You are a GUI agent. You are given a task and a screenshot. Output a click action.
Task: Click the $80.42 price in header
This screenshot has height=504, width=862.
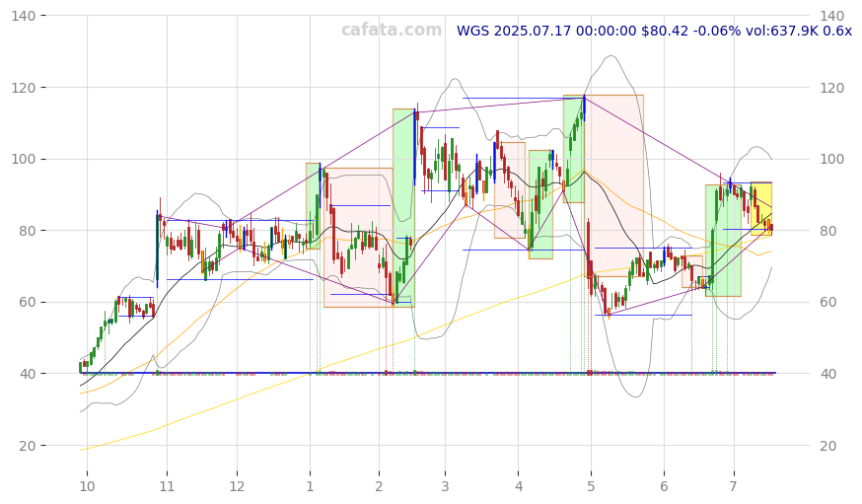[665, 31]
